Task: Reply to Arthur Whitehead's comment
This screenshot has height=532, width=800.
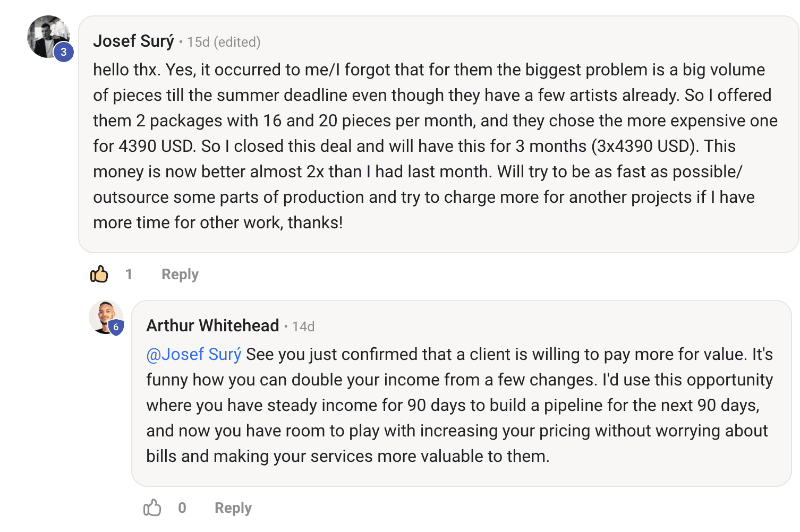Action: click(233, 508)
